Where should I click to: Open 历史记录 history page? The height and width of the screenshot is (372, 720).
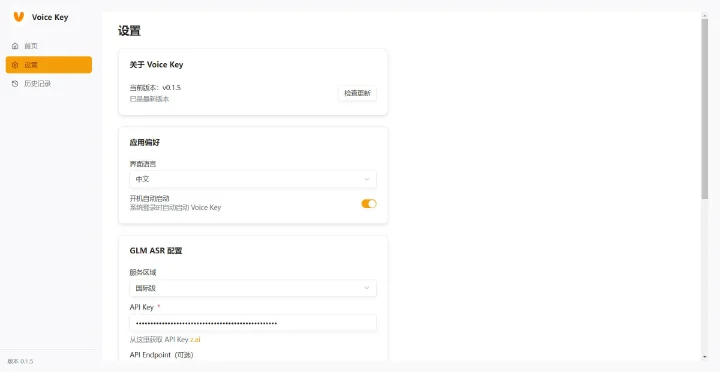tap(49, 84)
